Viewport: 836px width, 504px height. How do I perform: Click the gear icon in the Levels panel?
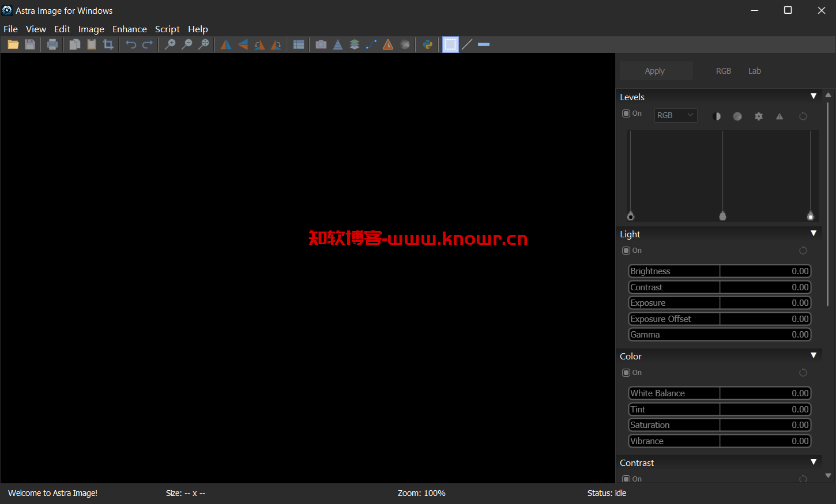[759, 116]
